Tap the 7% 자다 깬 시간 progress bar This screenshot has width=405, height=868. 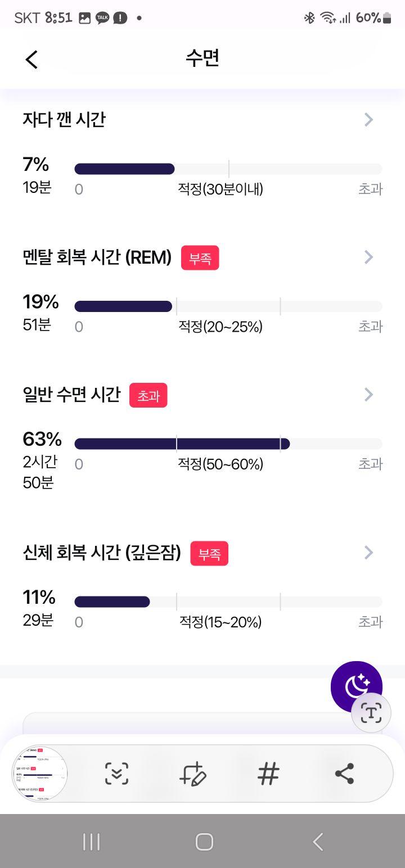pos(228,169)
